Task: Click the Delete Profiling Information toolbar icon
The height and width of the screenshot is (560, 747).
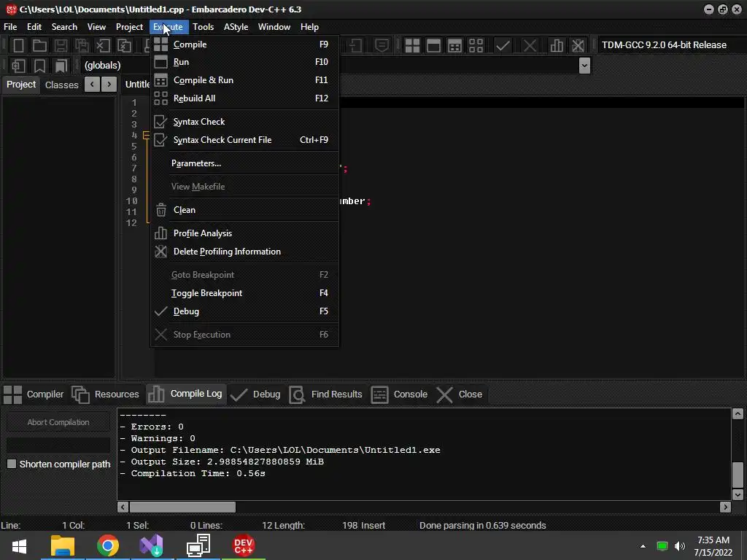Action: (578, 45)
